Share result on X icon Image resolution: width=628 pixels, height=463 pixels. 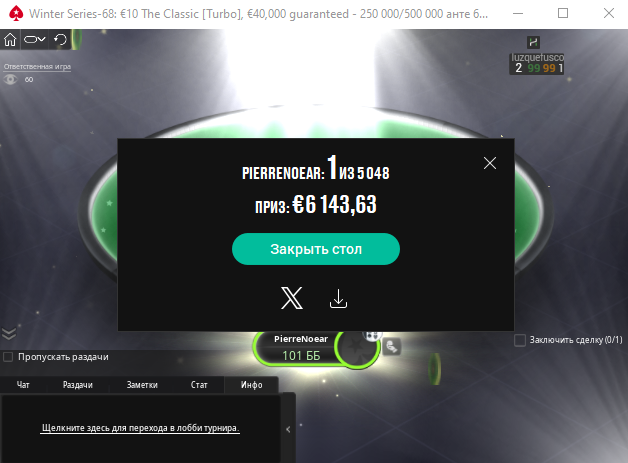292,298
